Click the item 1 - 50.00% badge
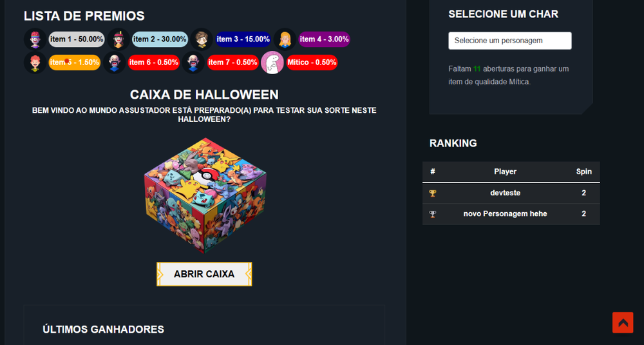This screenshot has width=644, height=345. click(x=77, y=39)
